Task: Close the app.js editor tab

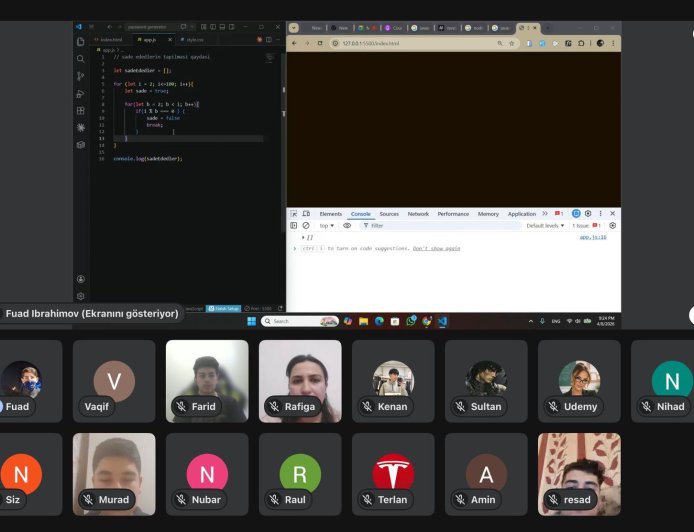Action: click(170, 40)
